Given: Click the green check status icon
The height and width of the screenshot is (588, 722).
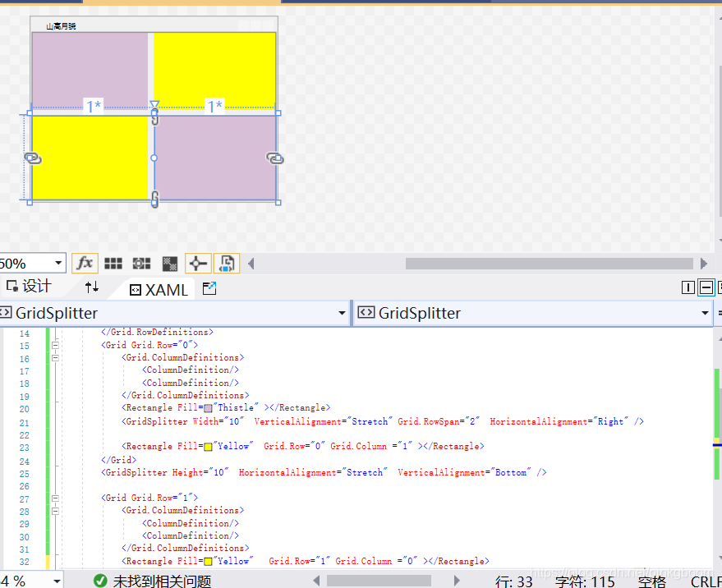Looking at the screenshot, I should point(100,581).
